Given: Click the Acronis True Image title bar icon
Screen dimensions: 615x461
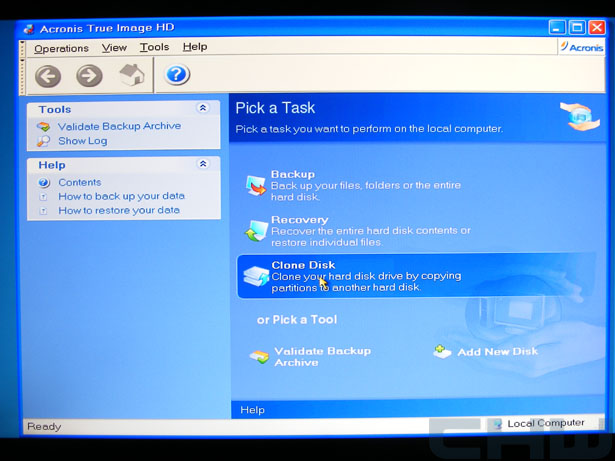Looking at the screenshot, I should (x=29, y=29).
